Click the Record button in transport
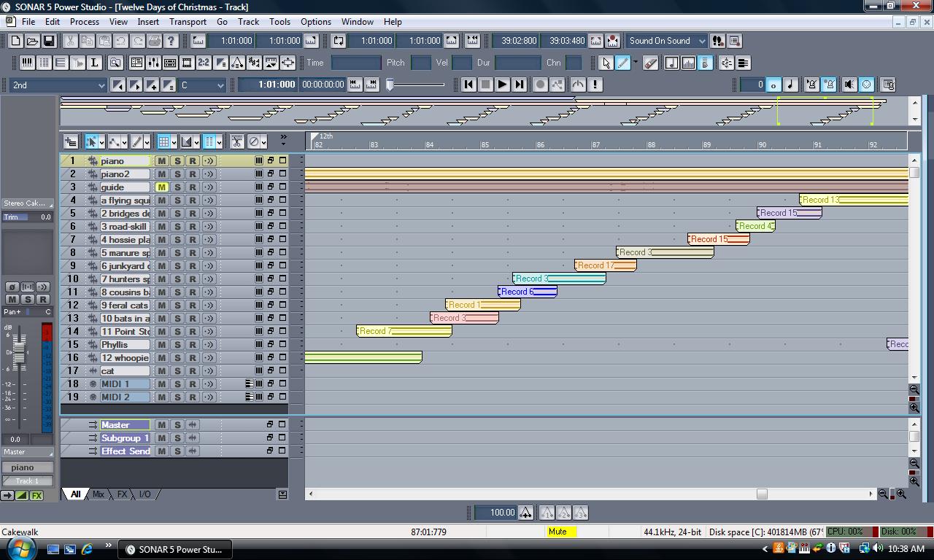934x560 pixels. (x=540, y=85)
